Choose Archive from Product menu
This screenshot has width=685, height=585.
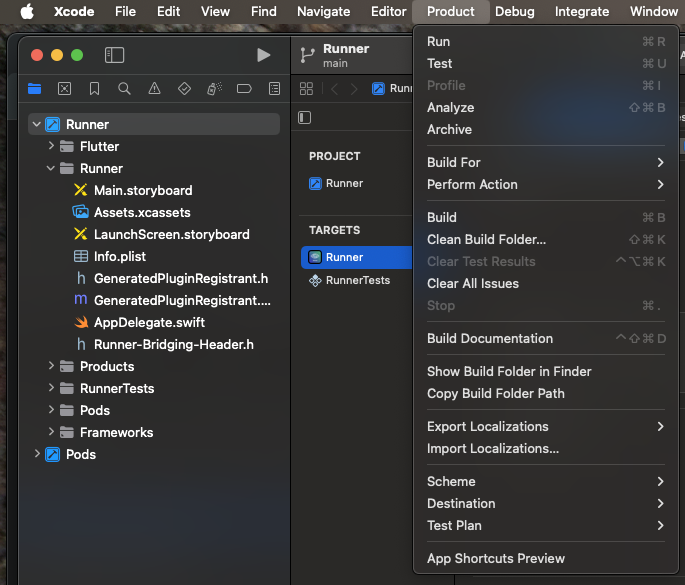point(546,130)
